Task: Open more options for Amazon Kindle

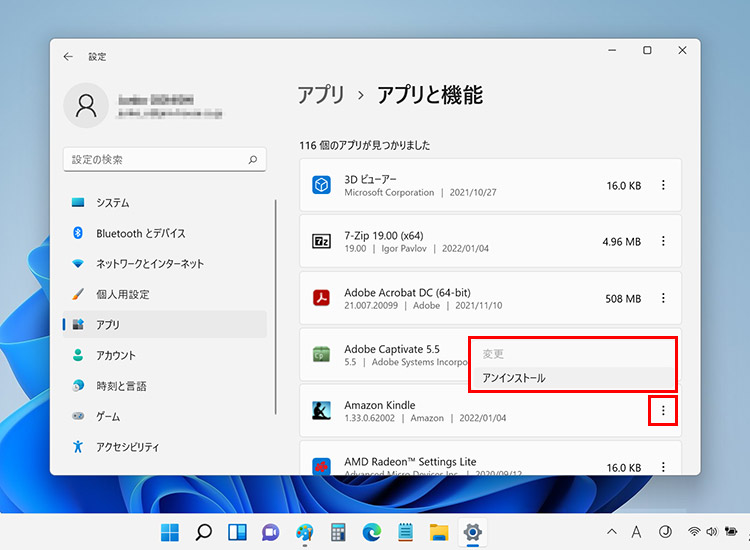Action: click(x=663, y=410)
